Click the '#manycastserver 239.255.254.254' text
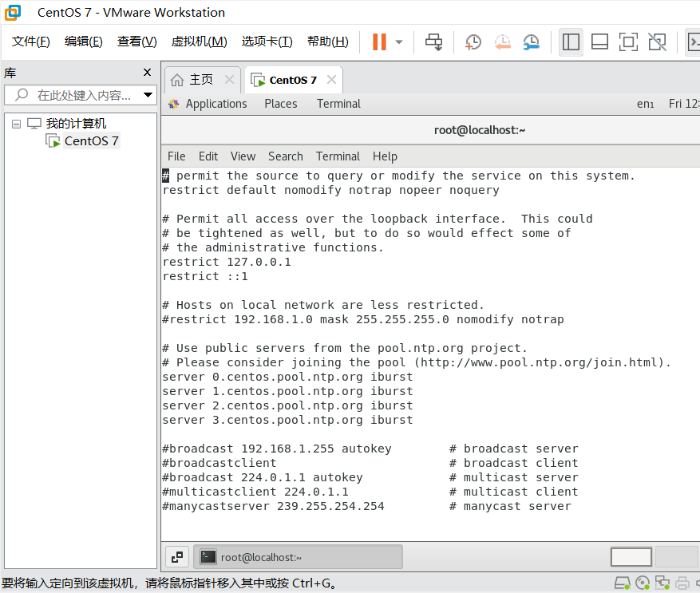This screenshot has height=593, width=700. pos(273,506)
